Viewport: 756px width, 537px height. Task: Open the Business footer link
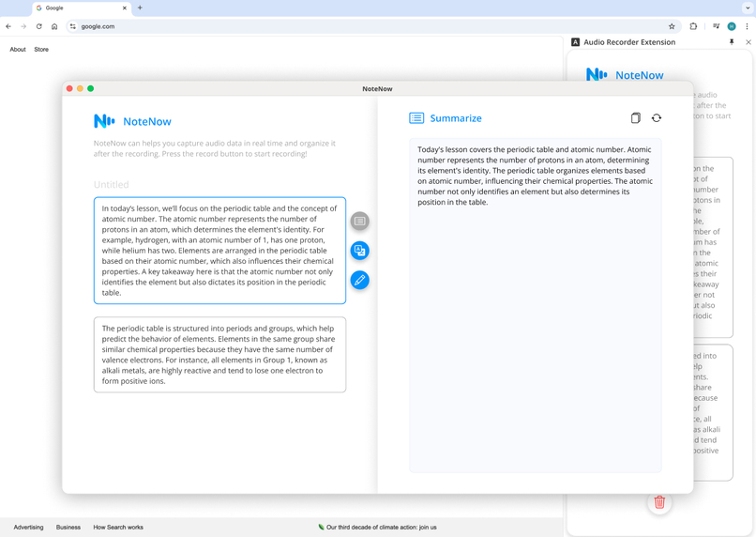point(68,528)
